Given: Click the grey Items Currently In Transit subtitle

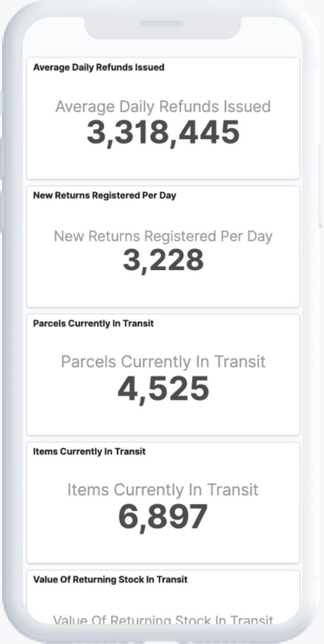Looking at the screenshot, I should (x=163, y=489).
